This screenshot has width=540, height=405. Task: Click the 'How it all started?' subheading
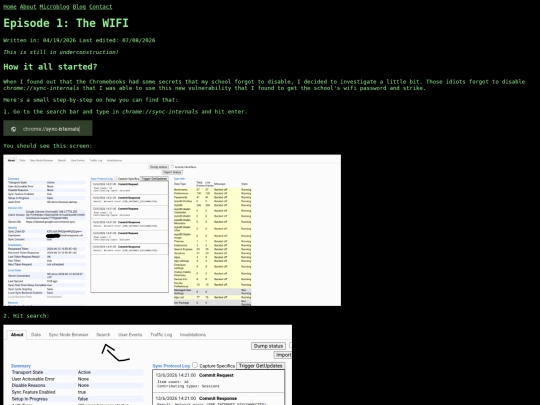50,66
